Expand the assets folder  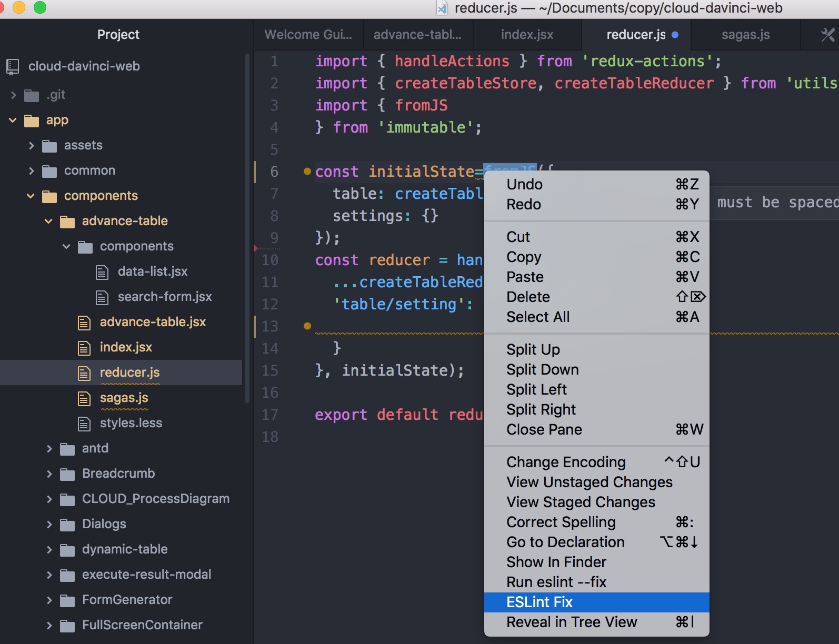coord(32,146)
